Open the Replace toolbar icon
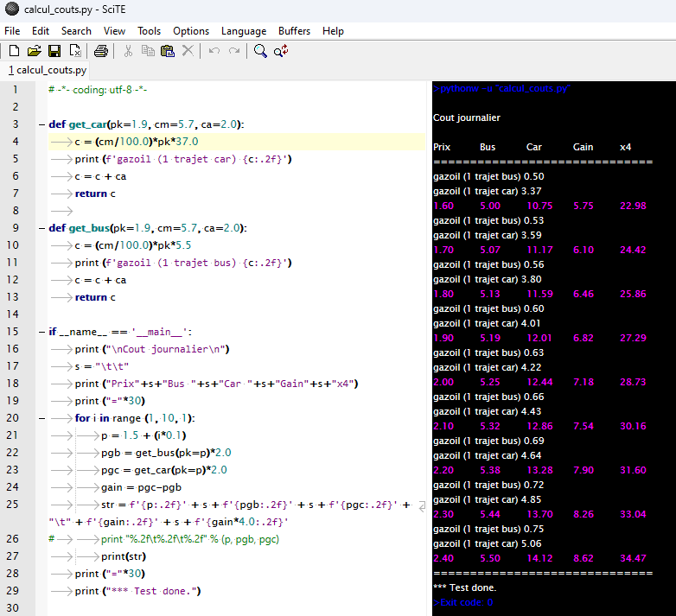The height and width of the screenshot is (616, 676). click(281, 51)
